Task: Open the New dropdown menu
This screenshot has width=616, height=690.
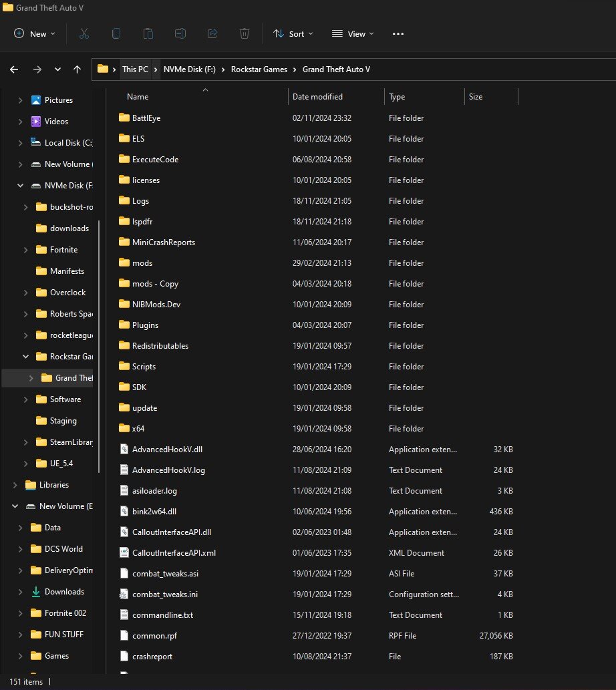Action: click(x=35, y=33)
